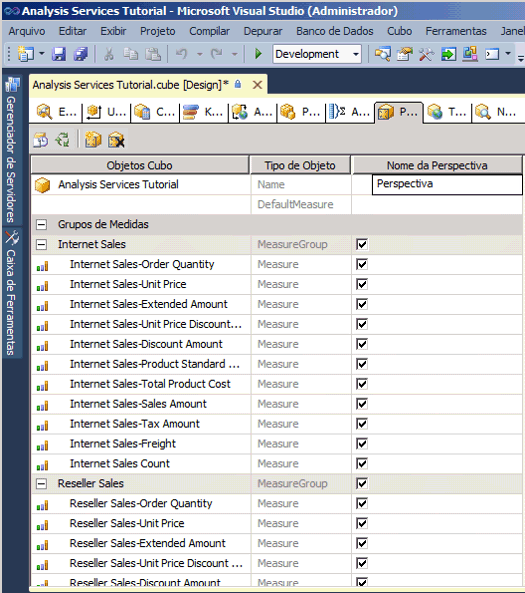
Task: Start debugging with green play icon
Action: (258, 54)
